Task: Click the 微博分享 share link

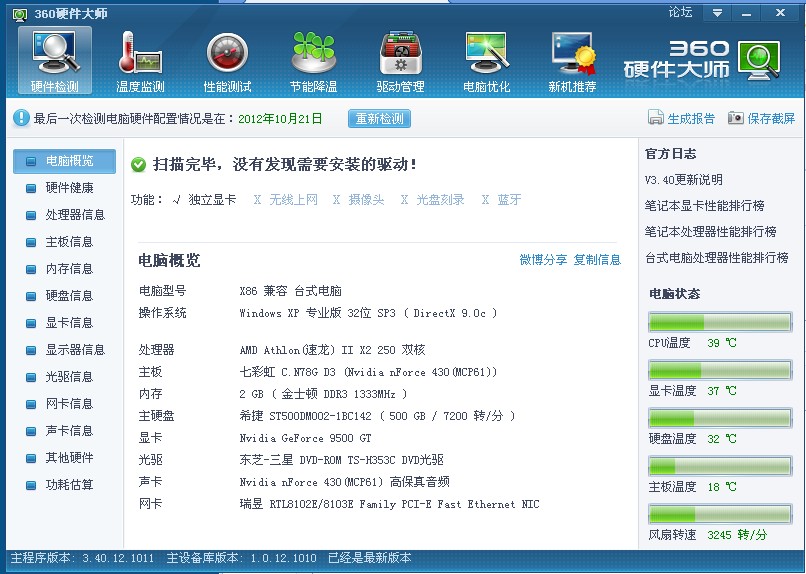Action: 543,260
